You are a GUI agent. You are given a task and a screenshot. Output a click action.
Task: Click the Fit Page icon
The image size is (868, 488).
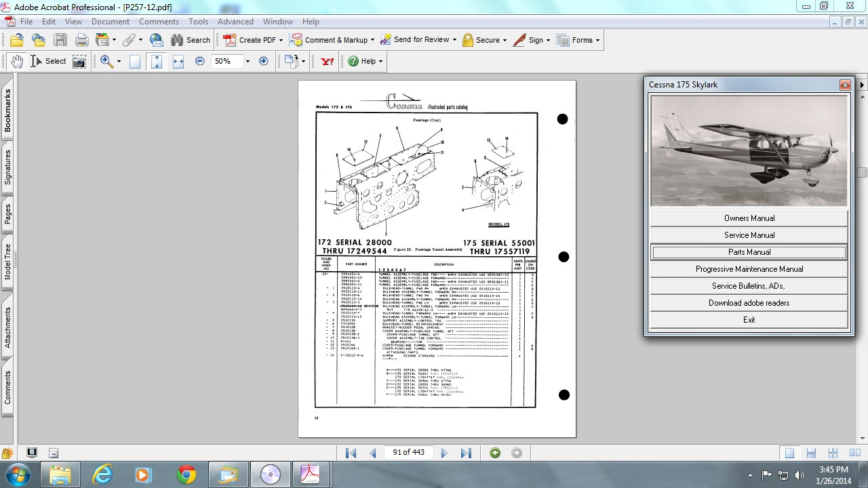click(157, 61)
